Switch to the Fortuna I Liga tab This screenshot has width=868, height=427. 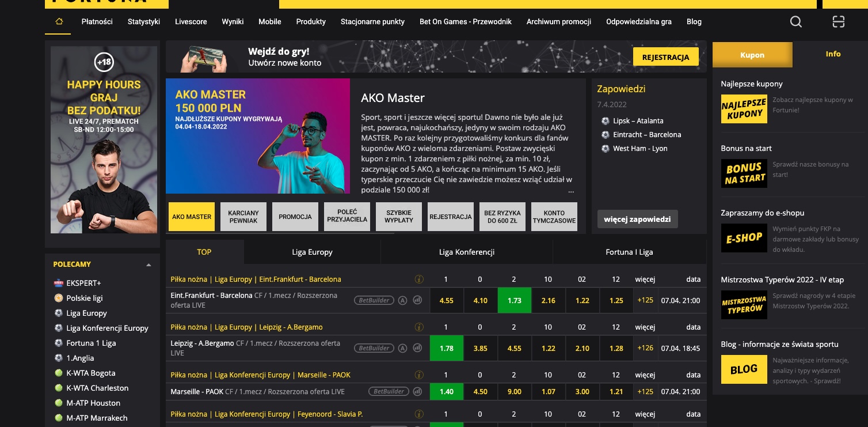click(x=630, y=252)
